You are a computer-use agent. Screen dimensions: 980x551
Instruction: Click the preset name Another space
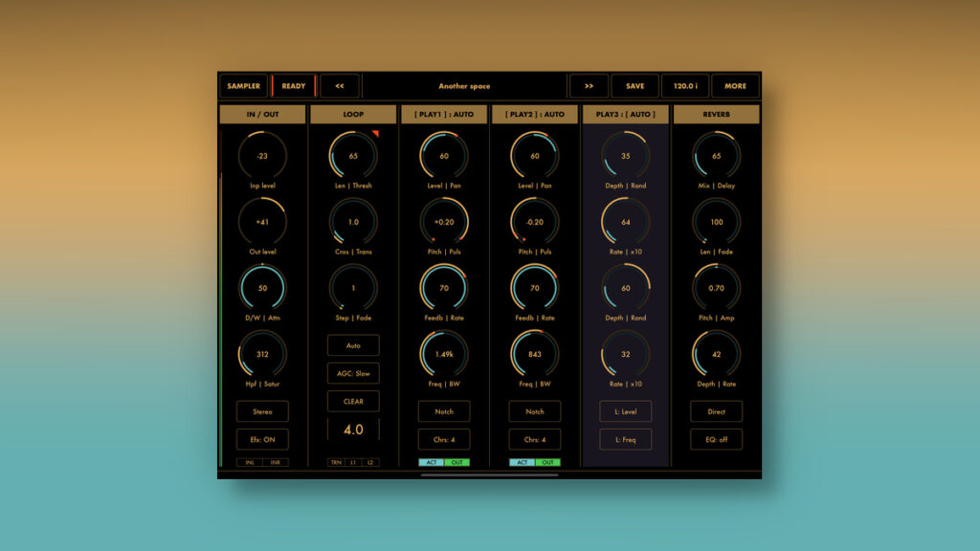[x=464, y=86]
